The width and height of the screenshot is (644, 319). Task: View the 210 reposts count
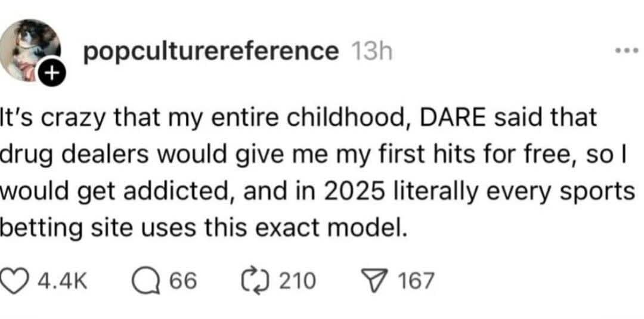tap(298, 280)
